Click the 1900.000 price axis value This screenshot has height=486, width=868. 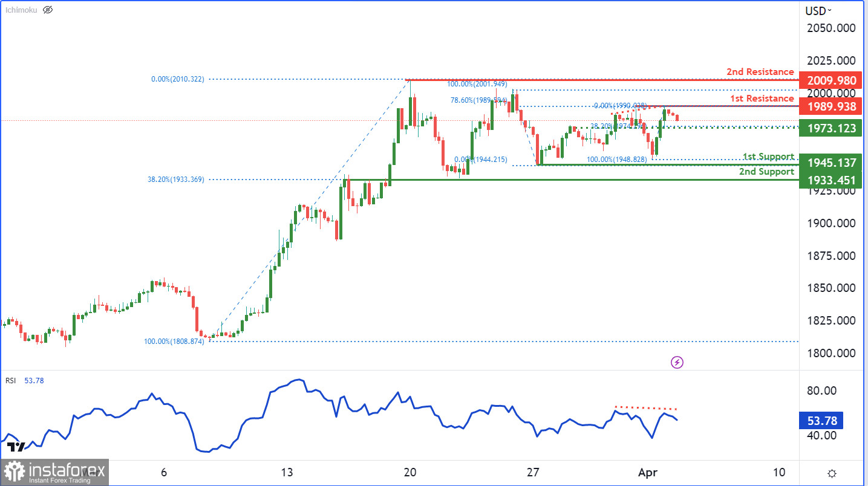click(830, 223)
